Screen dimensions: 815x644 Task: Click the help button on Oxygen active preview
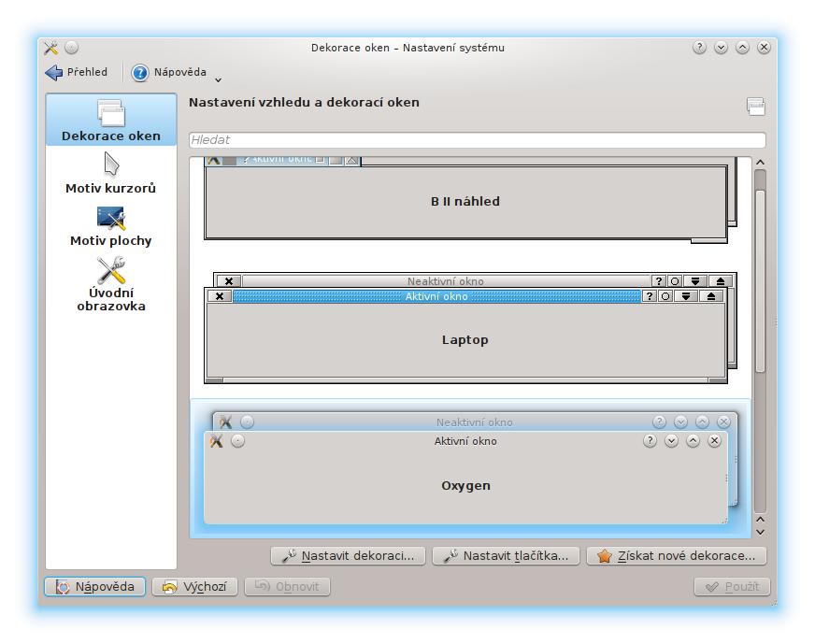(x=650, y=441)
